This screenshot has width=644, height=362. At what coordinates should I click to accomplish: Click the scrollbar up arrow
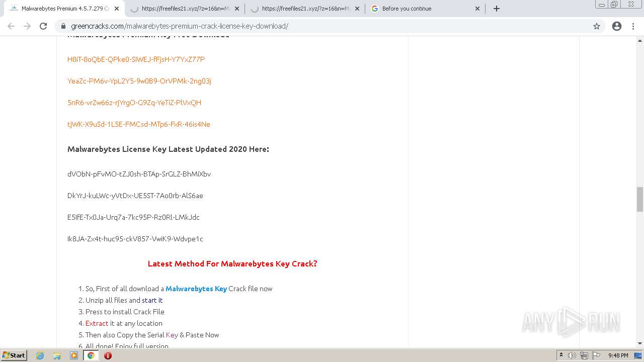tap(640, 40)
